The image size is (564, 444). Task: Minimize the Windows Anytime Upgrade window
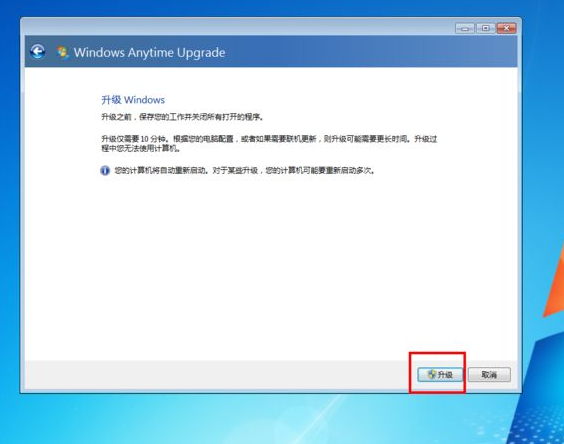(x=464, y=28)
